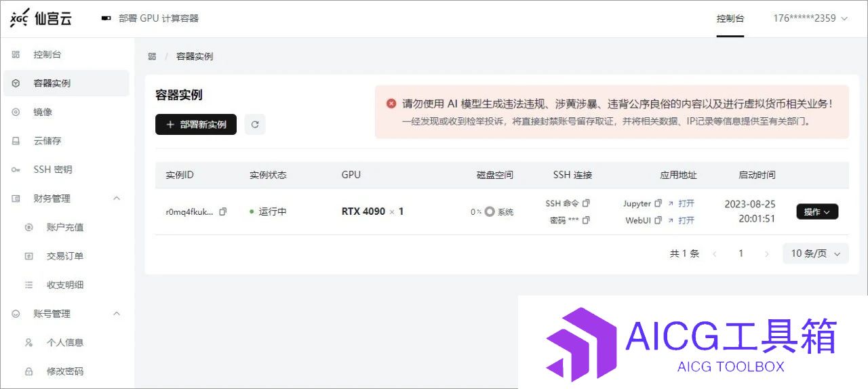This screenshot has width=868, height=389.
Task: Click the 修改密码 lock icon
Action: pos(28,371)
